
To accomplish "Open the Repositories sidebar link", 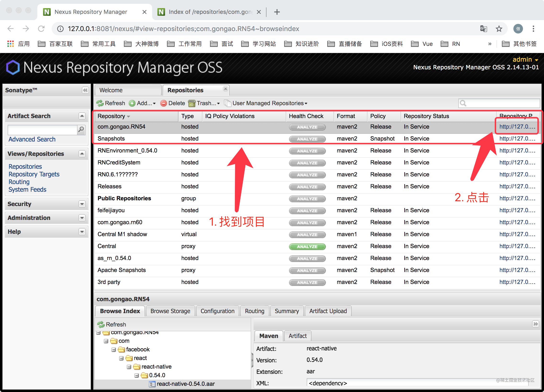I will tap(25, 167).
